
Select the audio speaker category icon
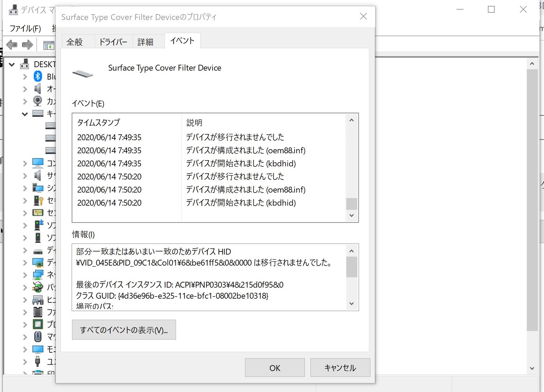(x=38, y=89)
